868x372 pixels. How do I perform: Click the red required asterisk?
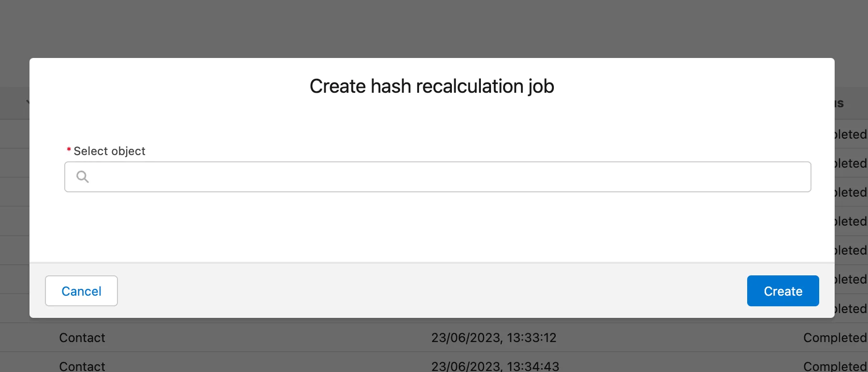pos(69,150)
